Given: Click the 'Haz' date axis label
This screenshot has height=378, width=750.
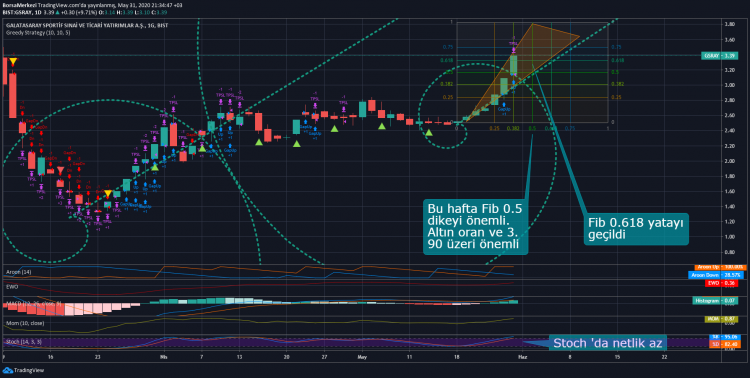Looking at the screenshot, I should coord(523,357).
